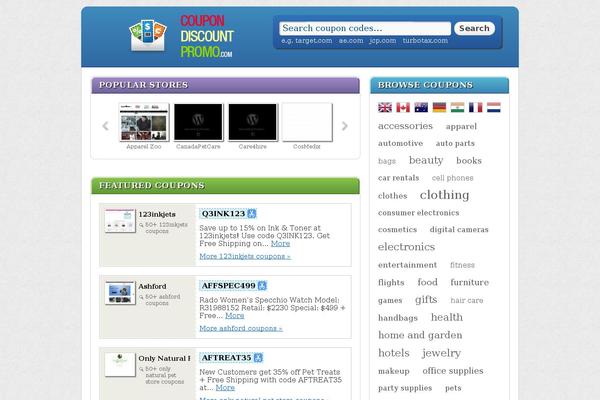Browse the clothing category
This screenshot has height=400, width=600.
click(x=444, y=195)
